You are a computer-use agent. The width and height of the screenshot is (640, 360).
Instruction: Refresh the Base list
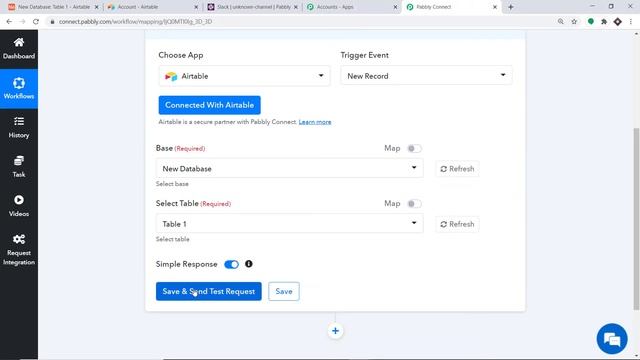[x=457, y=169]
